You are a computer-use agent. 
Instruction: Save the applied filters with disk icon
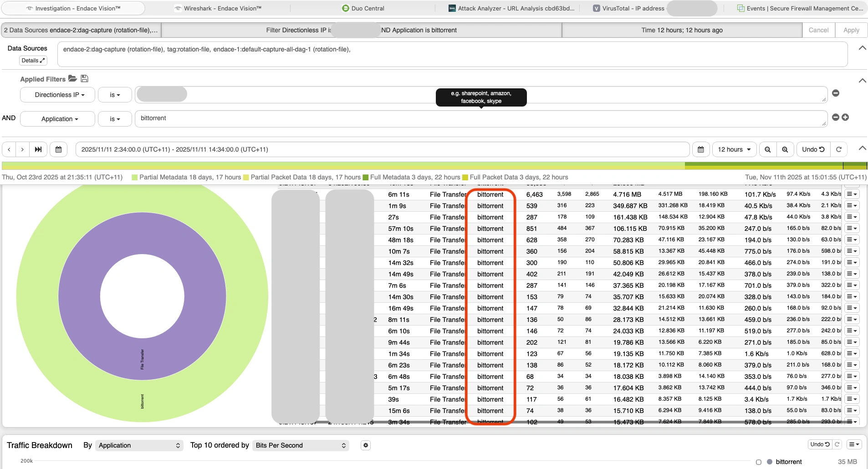(x=84, y=78)
